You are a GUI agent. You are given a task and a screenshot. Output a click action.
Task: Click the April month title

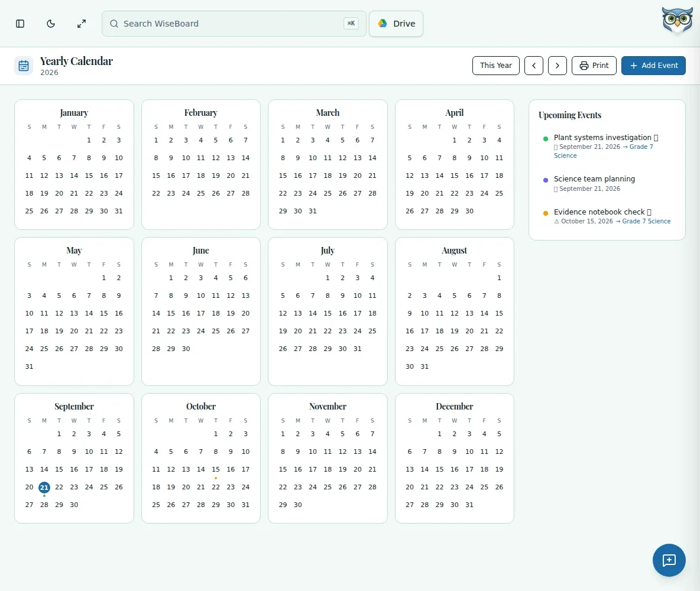tap(455, 113)
